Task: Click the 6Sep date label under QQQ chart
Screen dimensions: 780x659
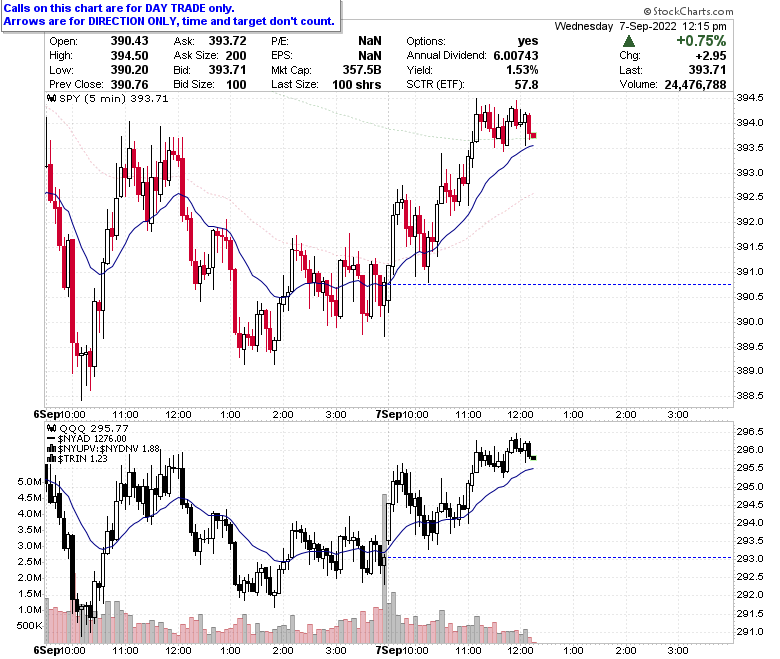Action: [46, 650]
